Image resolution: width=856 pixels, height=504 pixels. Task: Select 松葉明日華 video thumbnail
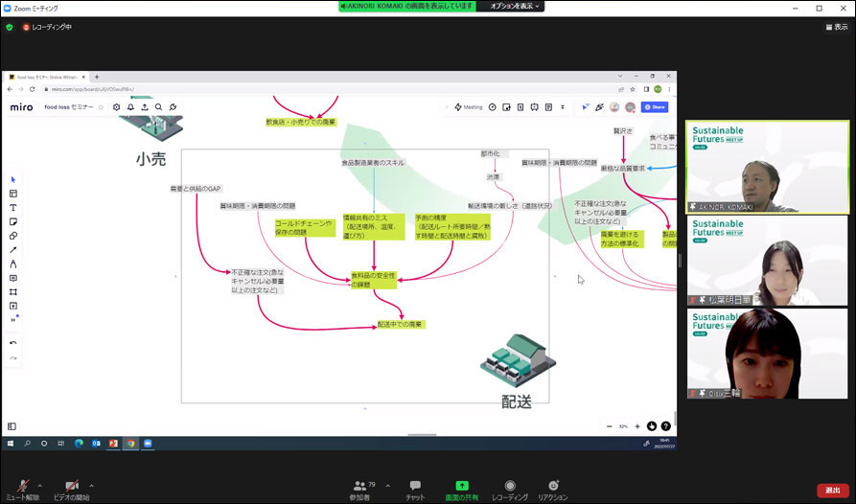pos(767,261)
